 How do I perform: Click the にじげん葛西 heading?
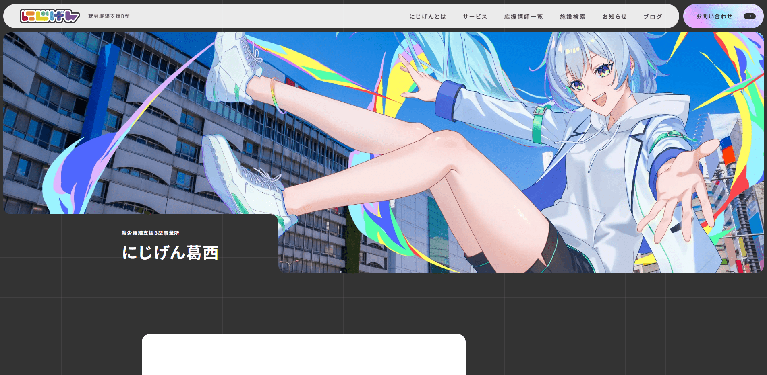pos(170,253)
